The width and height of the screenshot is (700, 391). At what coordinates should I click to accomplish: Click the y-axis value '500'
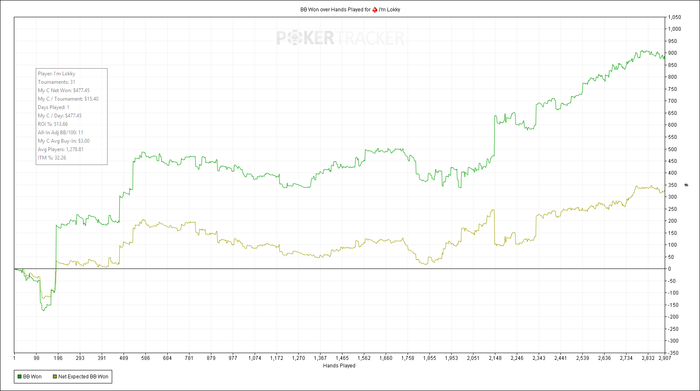click(673, 150)
